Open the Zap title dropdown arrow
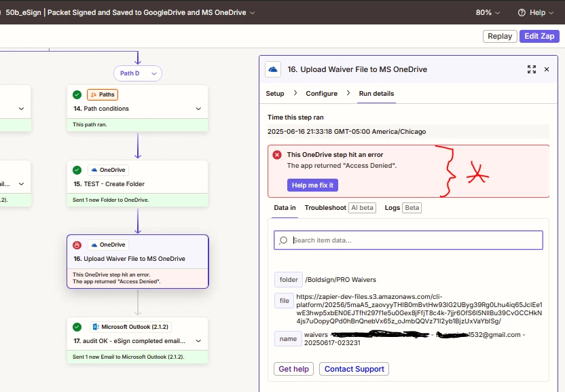 (253, 13)
